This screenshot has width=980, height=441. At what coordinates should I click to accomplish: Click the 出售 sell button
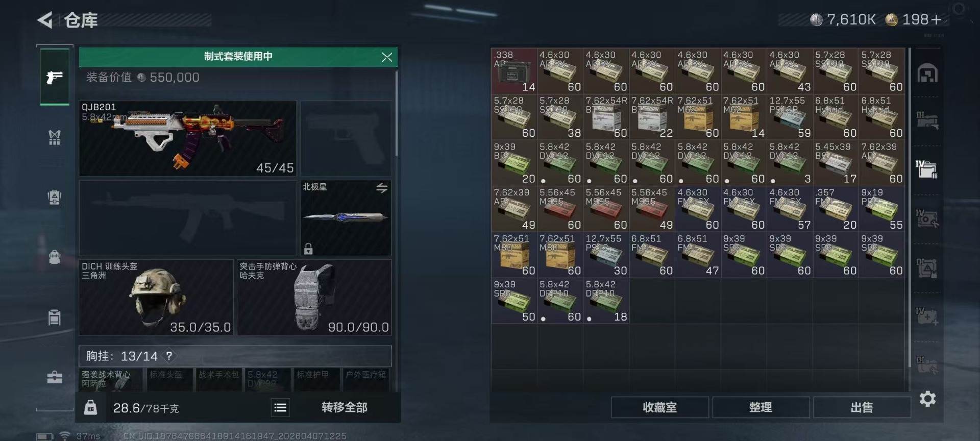(x=862, y=407)
